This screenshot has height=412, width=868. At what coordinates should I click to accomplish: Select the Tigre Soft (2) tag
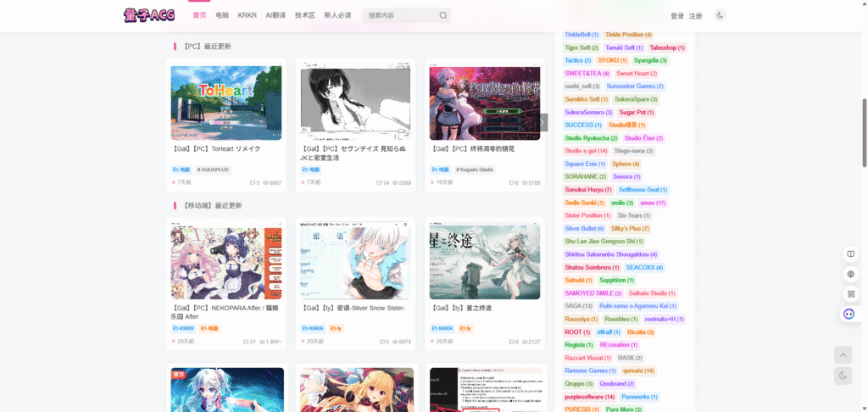pyautogui.click(x=581, y=47)
